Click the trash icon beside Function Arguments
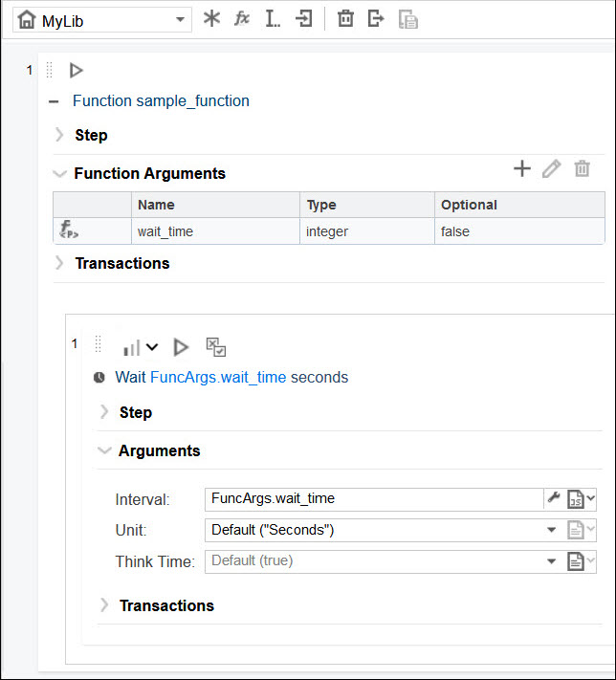Screen dimensions: 616x680 click(x=582, y=169)
